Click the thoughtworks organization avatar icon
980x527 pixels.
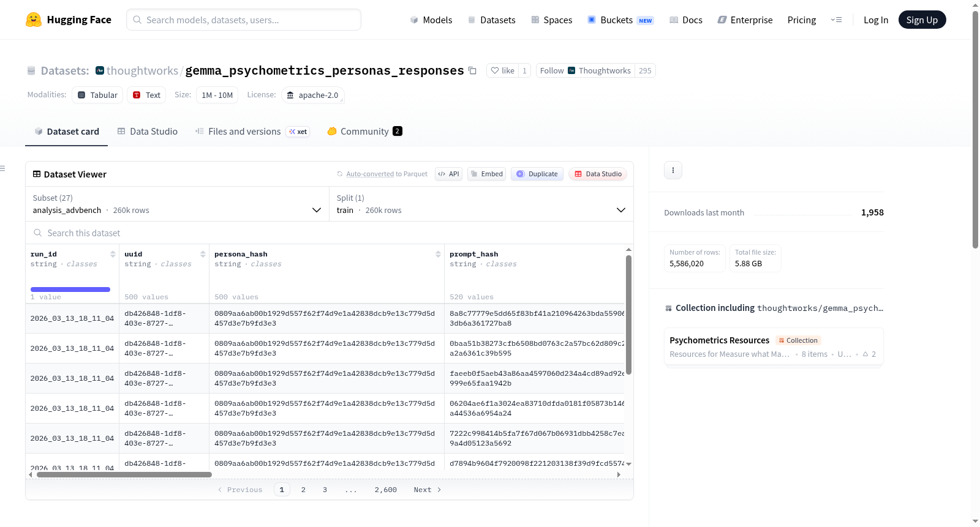tap(100, 70)
